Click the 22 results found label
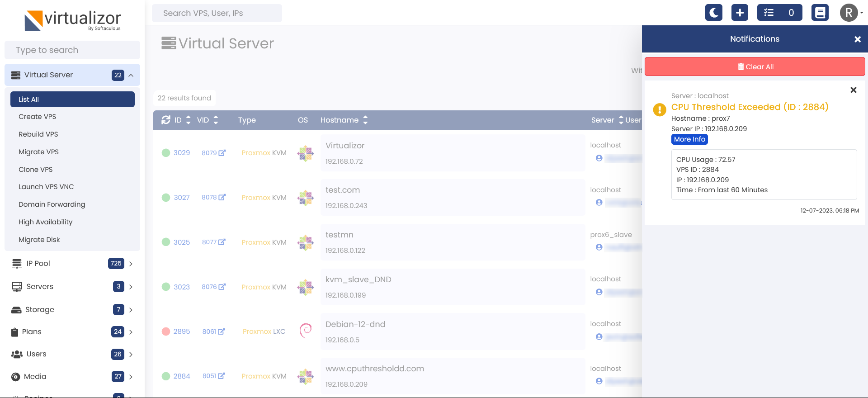The image size is (868, 398). click(184, 98)
